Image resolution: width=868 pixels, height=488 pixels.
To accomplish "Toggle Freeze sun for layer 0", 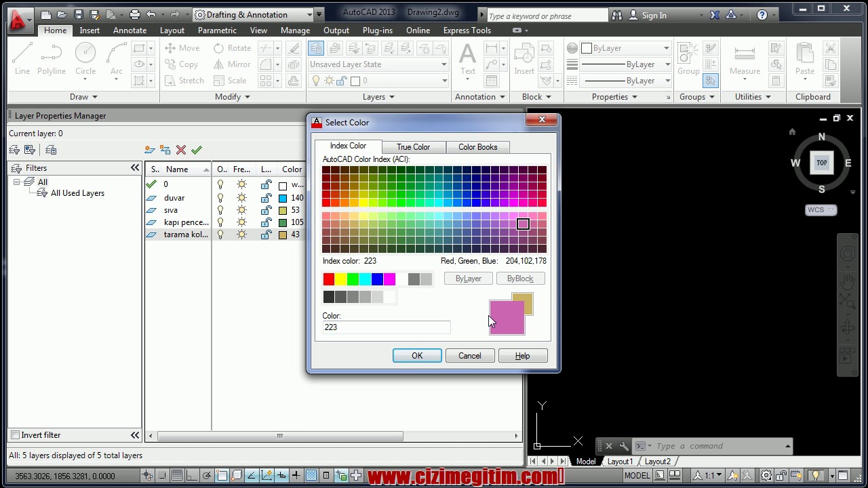I will [241, 184].
